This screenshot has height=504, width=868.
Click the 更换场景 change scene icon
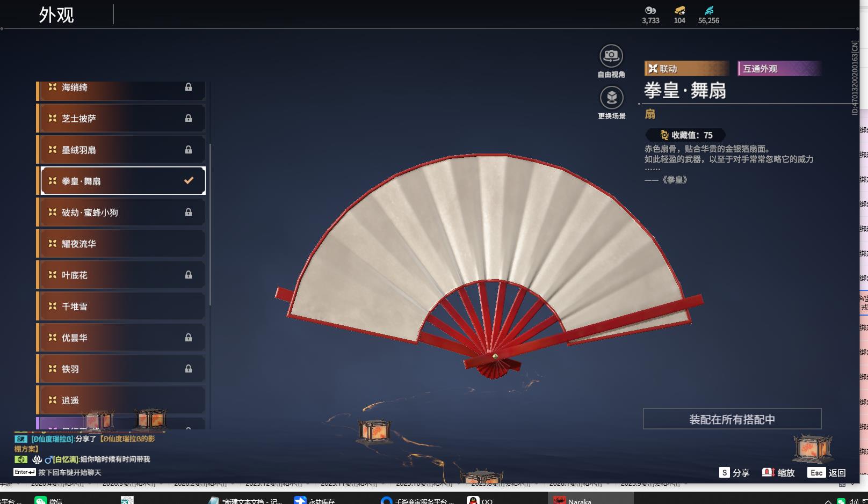click(611, 98)
